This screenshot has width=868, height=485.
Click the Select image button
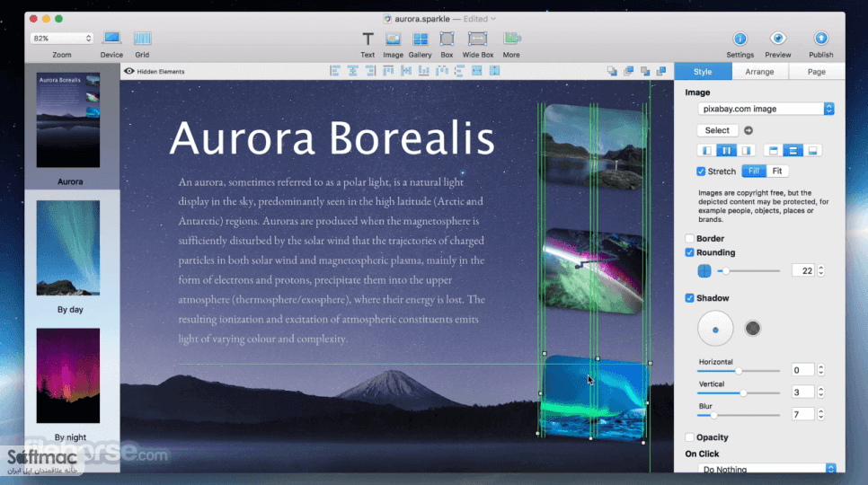coord(717,130)
